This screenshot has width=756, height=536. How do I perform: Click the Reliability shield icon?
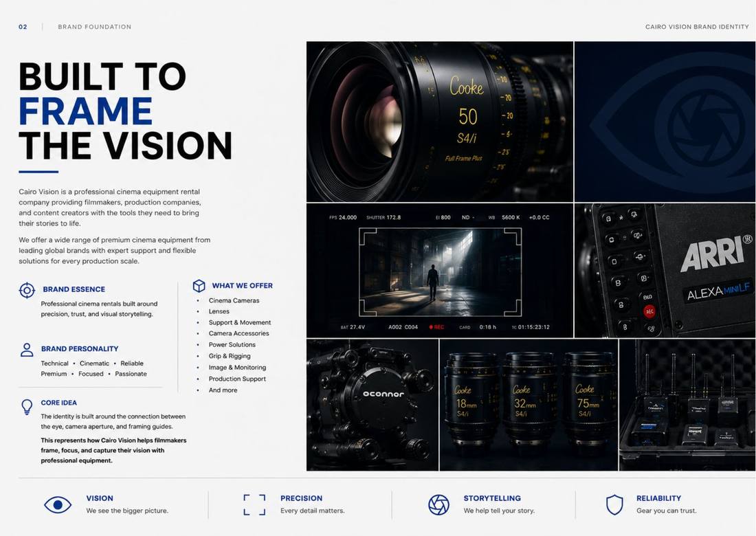[614, 504]
